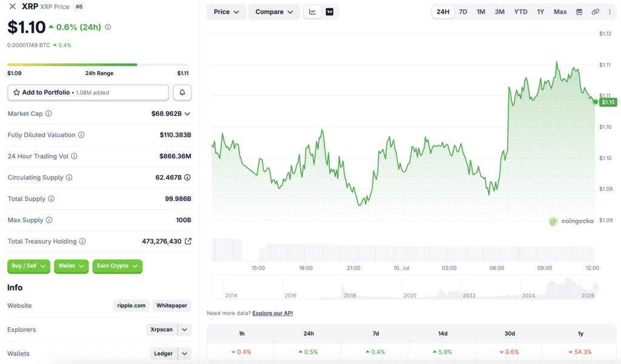Click the 0.00001749 BTC price text

[x=29, y=45]
